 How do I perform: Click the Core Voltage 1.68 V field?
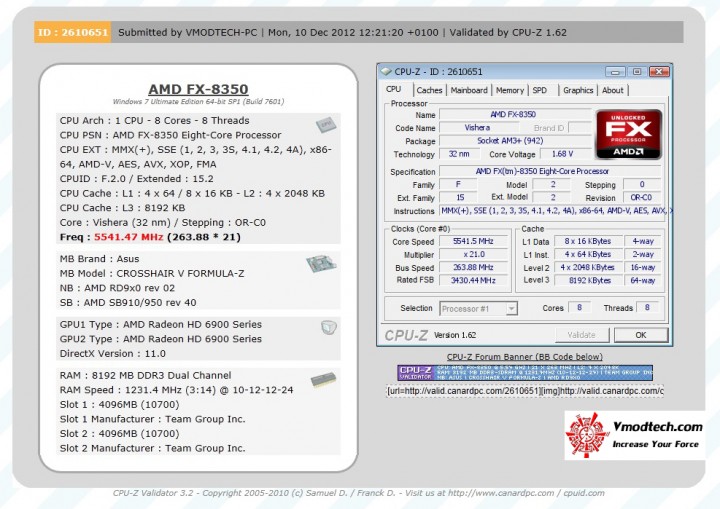564,154
